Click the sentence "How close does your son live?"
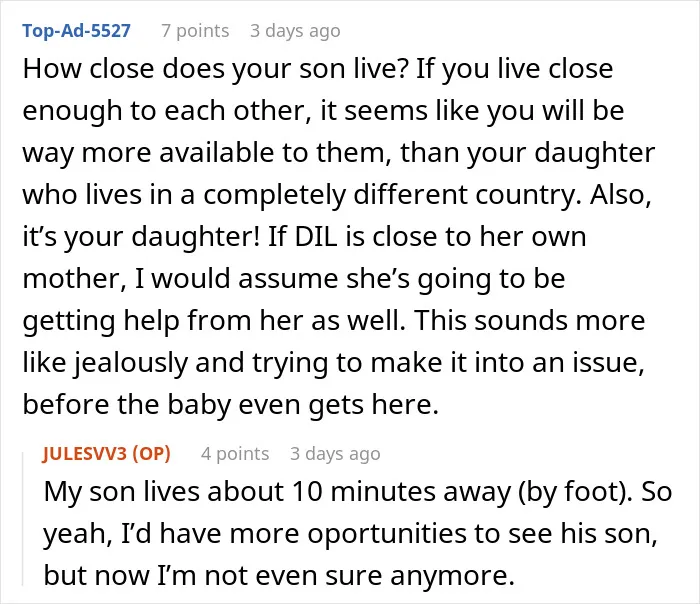This screenshot has width=700, height=604. point(215,69)
